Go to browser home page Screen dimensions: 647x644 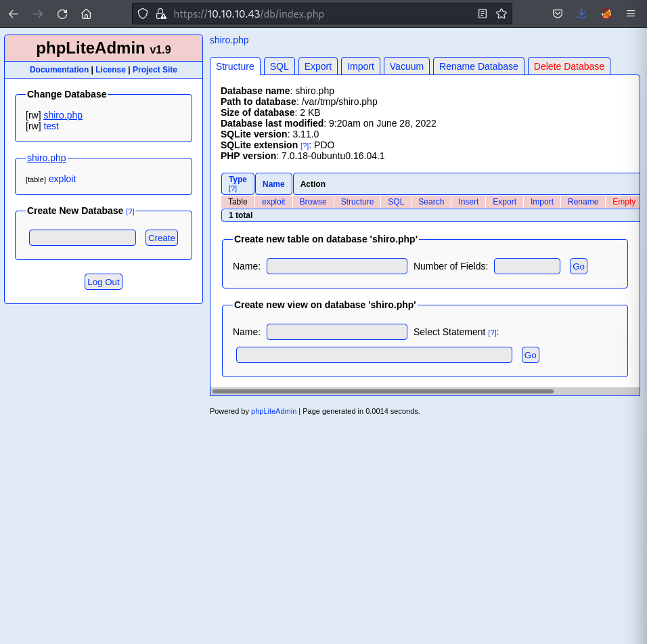coord(86,14)
